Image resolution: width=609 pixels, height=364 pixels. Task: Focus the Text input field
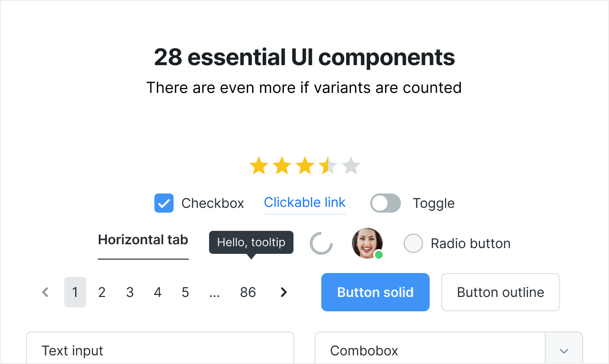coord(160,350)
